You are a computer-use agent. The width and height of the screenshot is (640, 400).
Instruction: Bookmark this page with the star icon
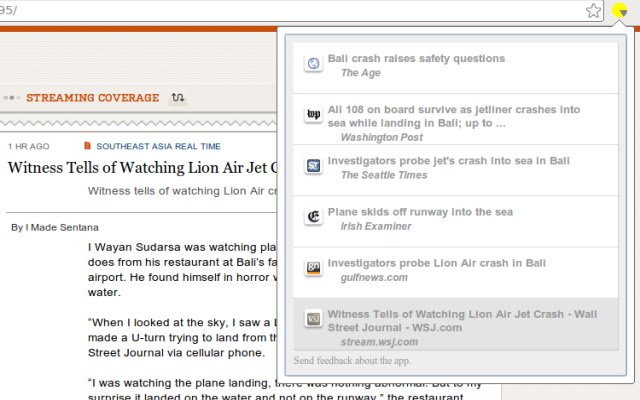point(593,11)
